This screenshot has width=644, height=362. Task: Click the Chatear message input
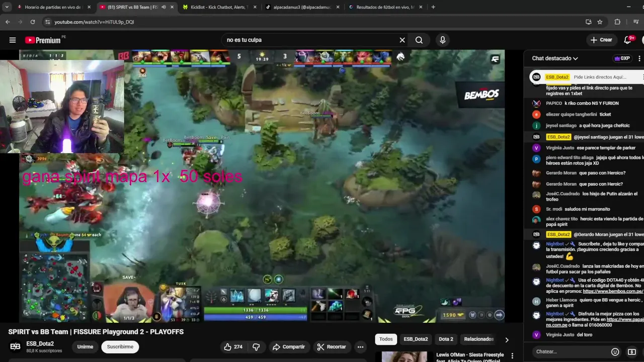(x=571, y=351)
